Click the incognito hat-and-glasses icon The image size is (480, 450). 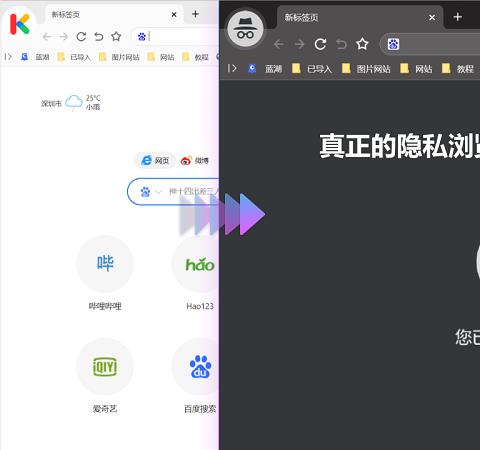coord(246,29)
